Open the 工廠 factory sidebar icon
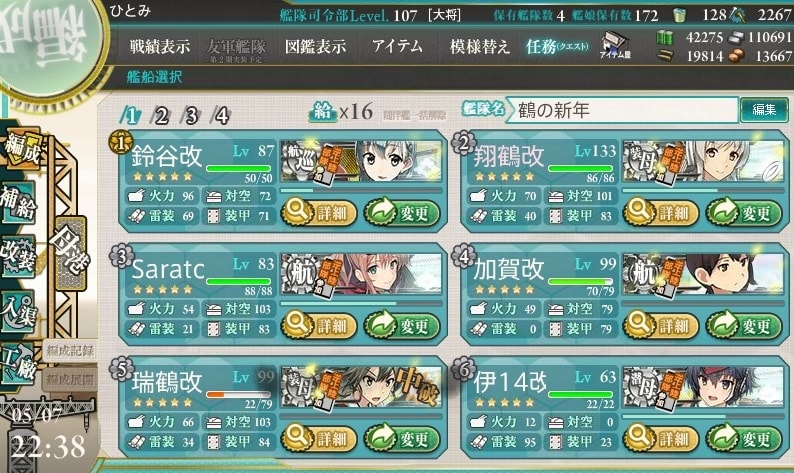This screenshot has width=794, height=473. 18,365
